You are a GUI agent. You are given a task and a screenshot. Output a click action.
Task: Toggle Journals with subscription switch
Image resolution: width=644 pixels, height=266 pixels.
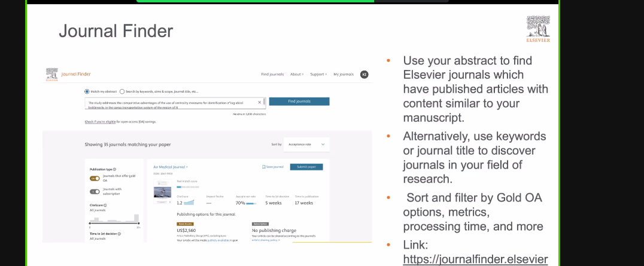click(x=95, y=191)
